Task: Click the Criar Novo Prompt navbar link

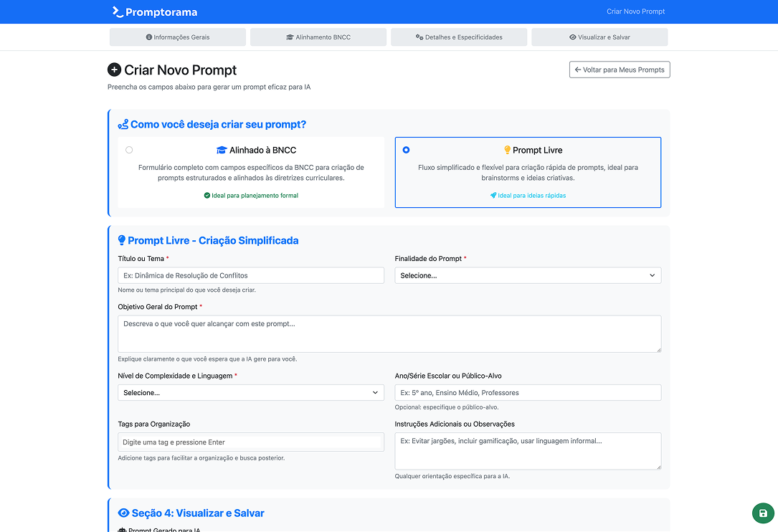Action: (635, 11)
